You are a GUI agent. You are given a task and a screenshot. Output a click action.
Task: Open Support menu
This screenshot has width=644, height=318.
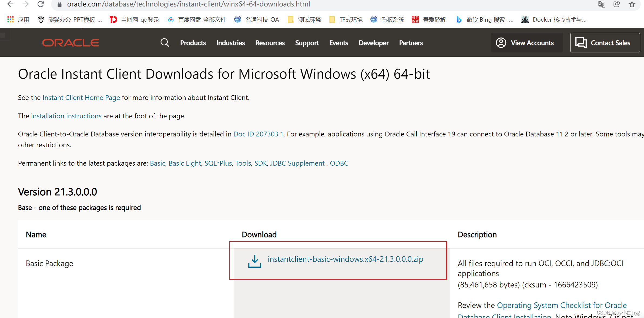tap(307, 43)
